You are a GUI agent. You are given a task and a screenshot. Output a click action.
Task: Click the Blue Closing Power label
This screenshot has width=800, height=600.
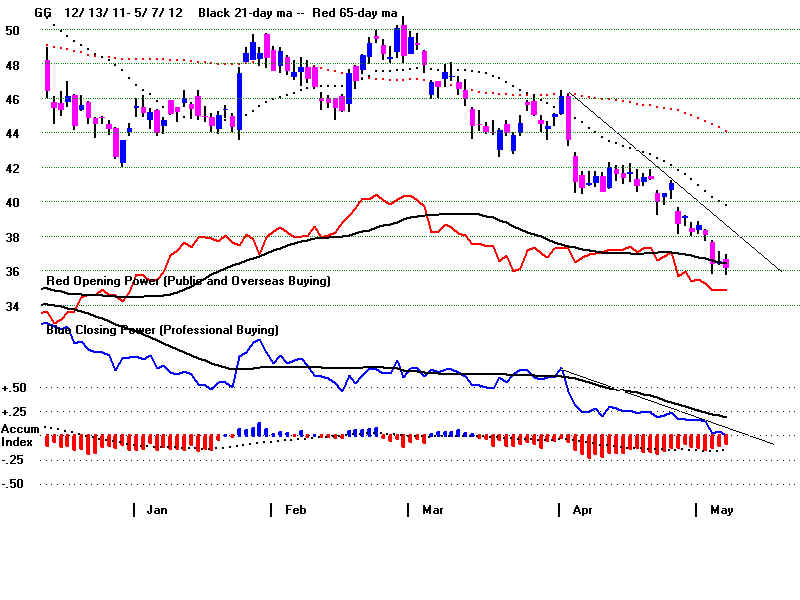point(162,329)
